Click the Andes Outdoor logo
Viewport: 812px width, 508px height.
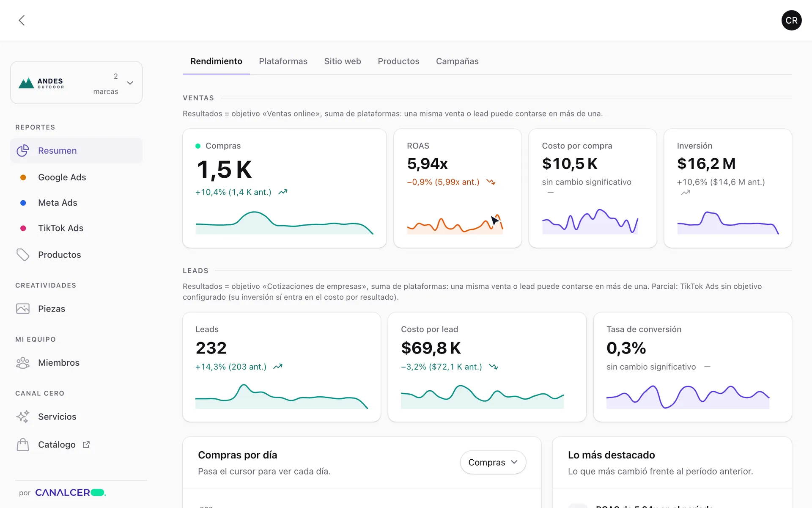coord(41,83)
